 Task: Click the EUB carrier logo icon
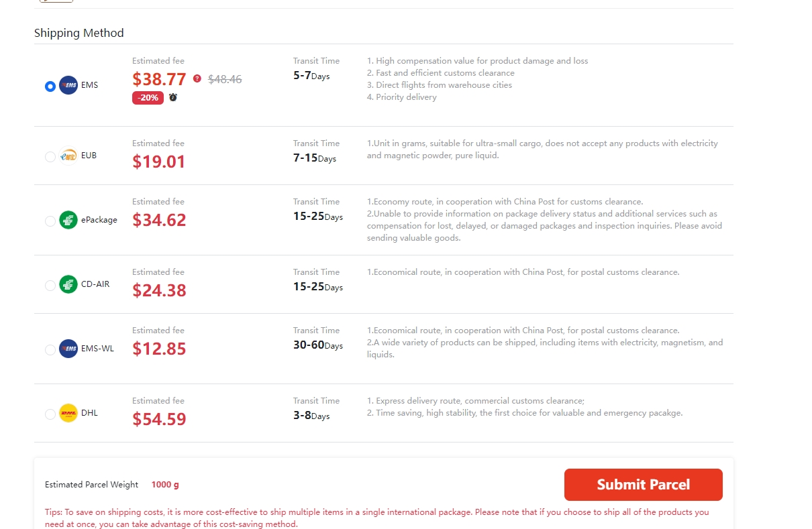coord(68,156)
